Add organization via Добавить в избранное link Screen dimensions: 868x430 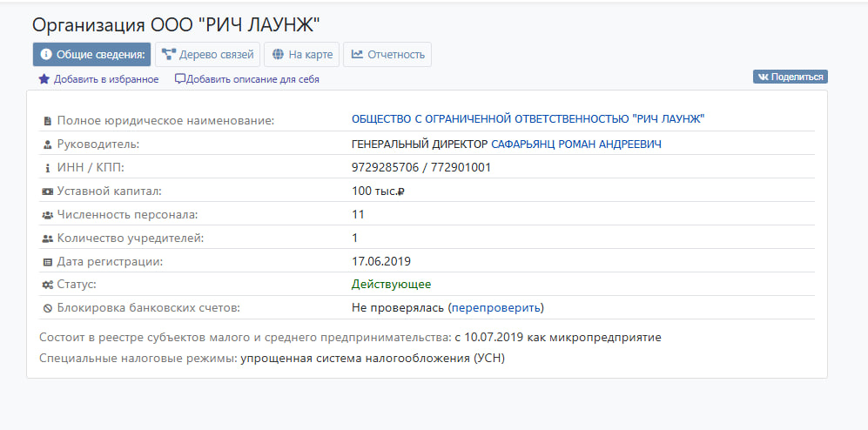pos(105,79)
